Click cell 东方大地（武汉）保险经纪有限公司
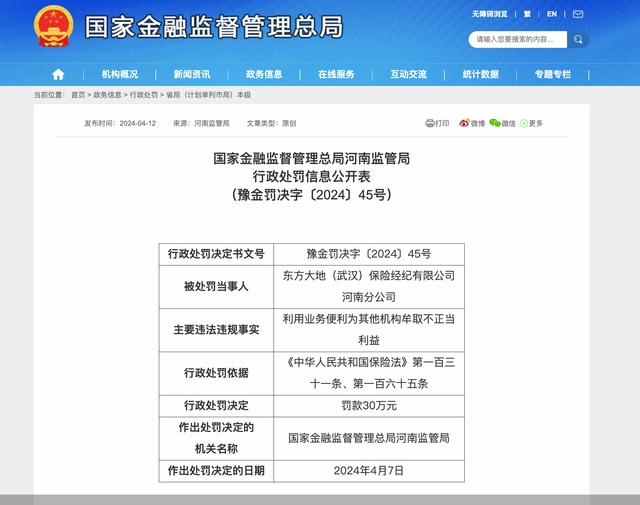Viewport: 640px width, 505px height. [369, 276]
